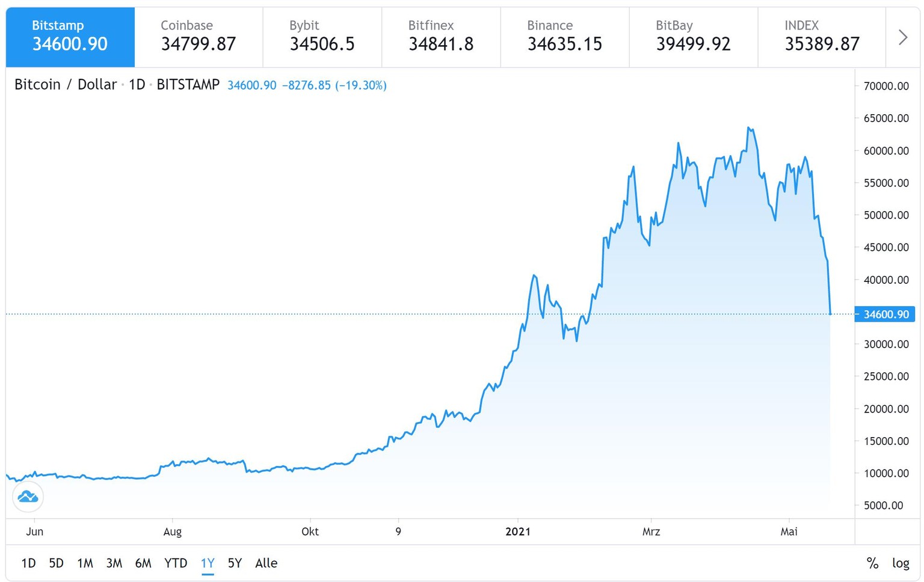Screen dimensions: 924x582
Task: Select the Binance price tab
Action: [564, 36]
